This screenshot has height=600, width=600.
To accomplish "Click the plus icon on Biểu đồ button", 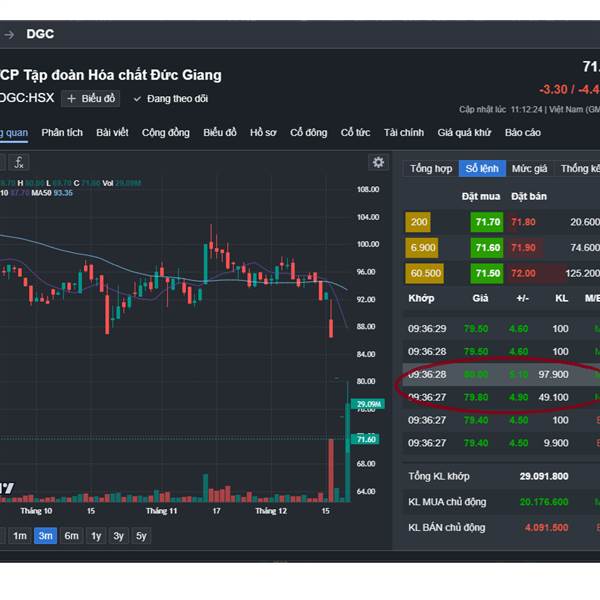I will click(x=71, y=99).
